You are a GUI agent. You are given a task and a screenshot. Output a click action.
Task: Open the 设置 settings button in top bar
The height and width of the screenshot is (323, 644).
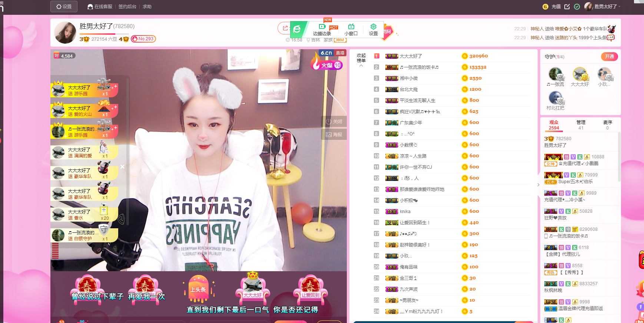point(64,7)
